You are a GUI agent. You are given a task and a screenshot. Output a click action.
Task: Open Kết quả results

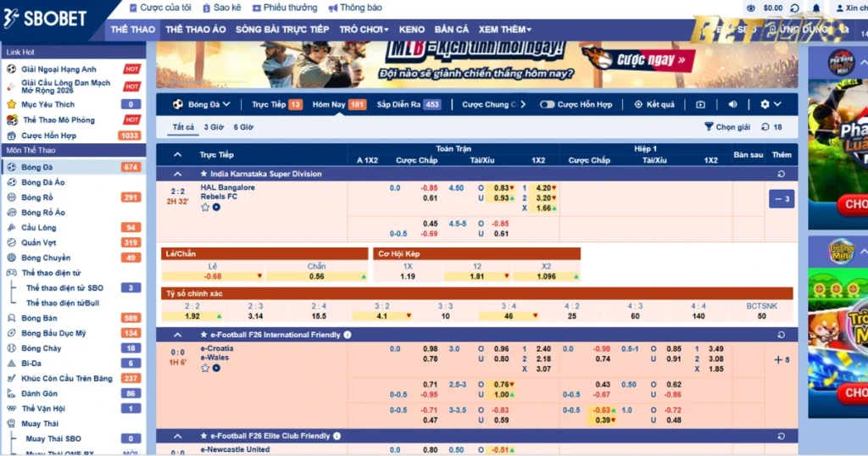coord(654,104)
